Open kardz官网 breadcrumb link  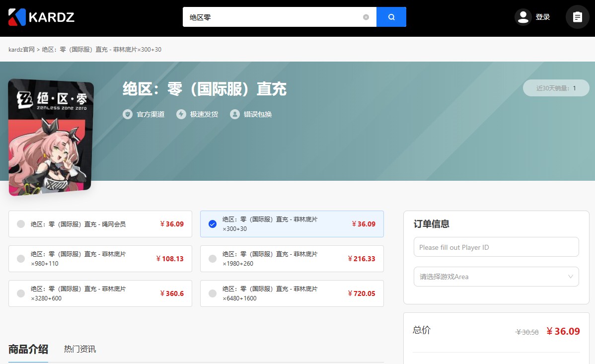pyautogui.click(x=22, y=49)
